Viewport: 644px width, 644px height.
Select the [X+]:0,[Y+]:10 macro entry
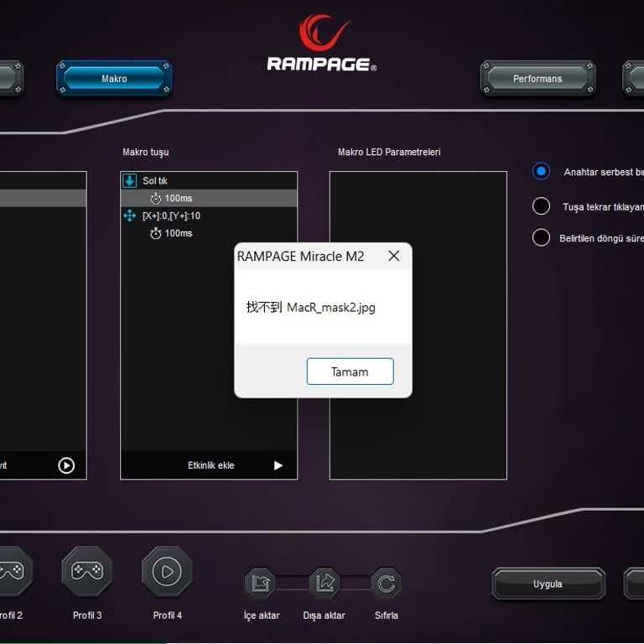[171, 216]
